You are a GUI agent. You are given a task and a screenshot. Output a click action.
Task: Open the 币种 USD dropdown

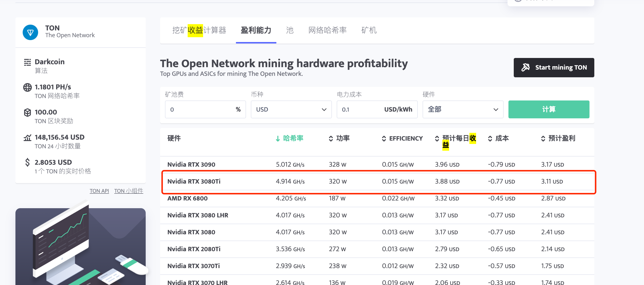coord(291,109)
